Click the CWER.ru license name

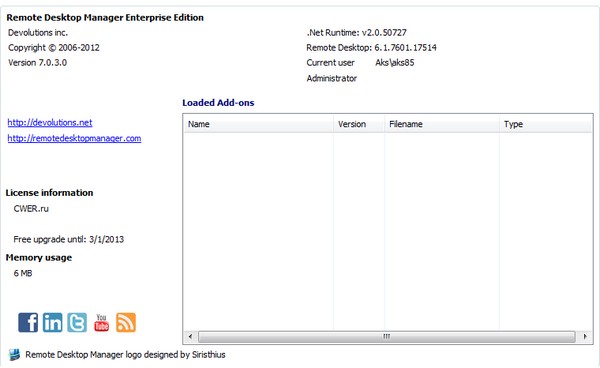click(x=31, y=208)
